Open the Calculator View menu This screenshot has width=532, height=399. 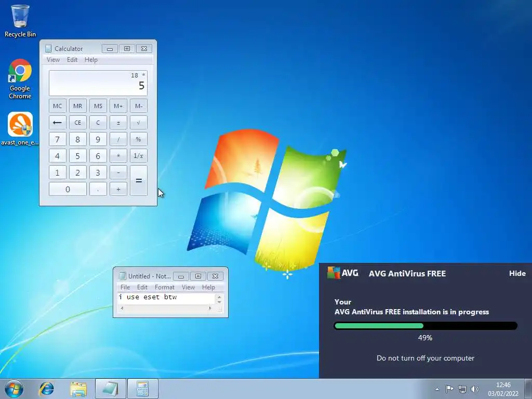[53, 60]
